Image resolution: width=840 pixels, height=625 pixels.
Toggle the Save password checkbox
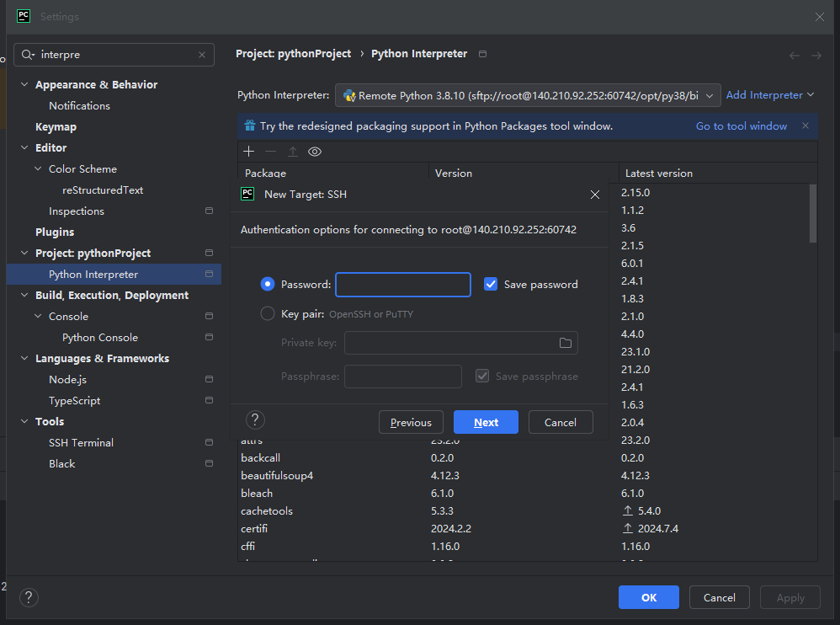pyautogui.click(x=490, y=284)
